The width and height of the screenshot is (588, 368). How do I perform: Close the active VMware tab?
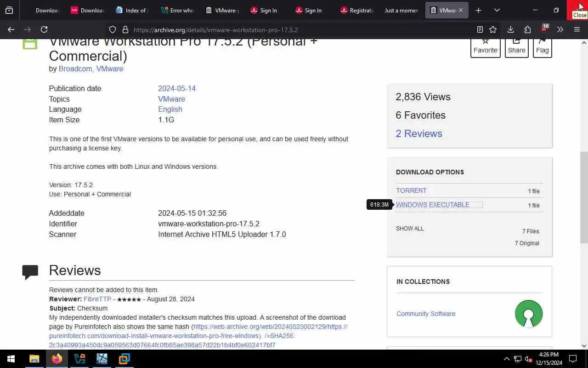point(461,10)
